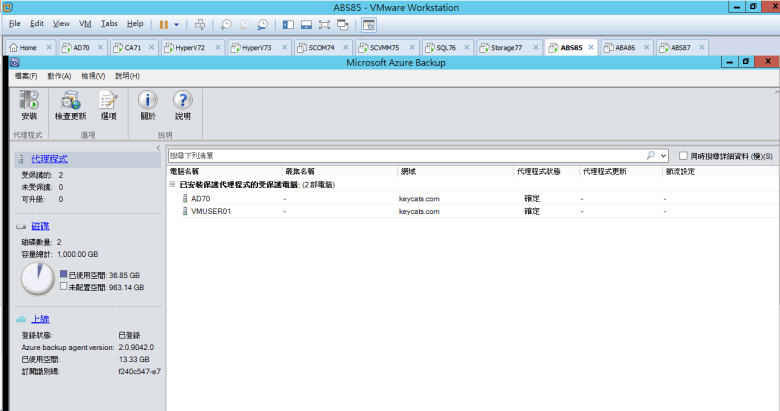The height and width of the screenshot is (411, 780).
Task: Open the 代理程式 link in left pane
Action: [x=49, y=159]
